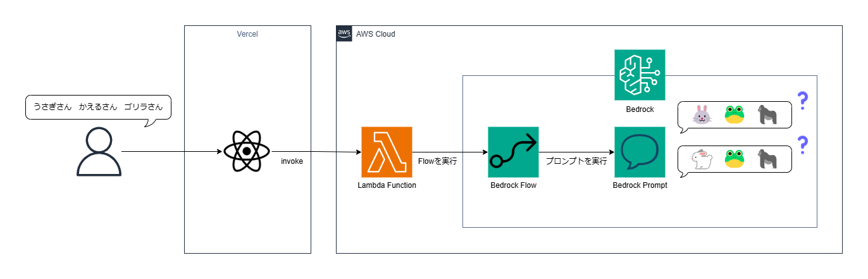Click 'ゴリラさん' in the speech bubble
Screen dimensions: 868x279
[x=144, y=107]
